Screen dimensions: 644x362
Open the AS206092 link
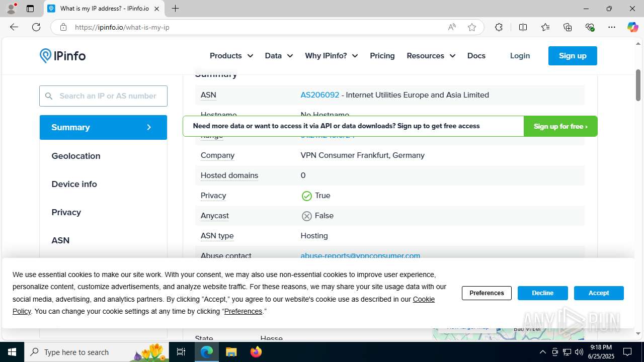(x=320, y=95)
